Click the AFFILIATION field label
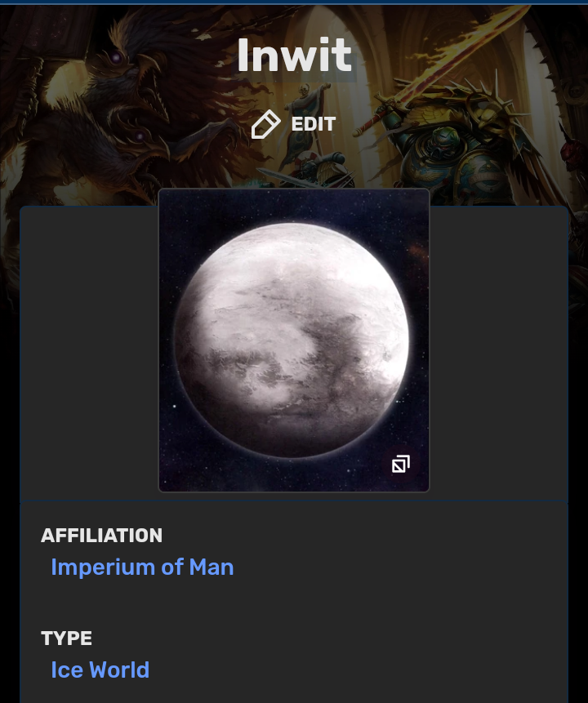Image resolution: width=588 pixels, height=703 pixels. point(101,536)
